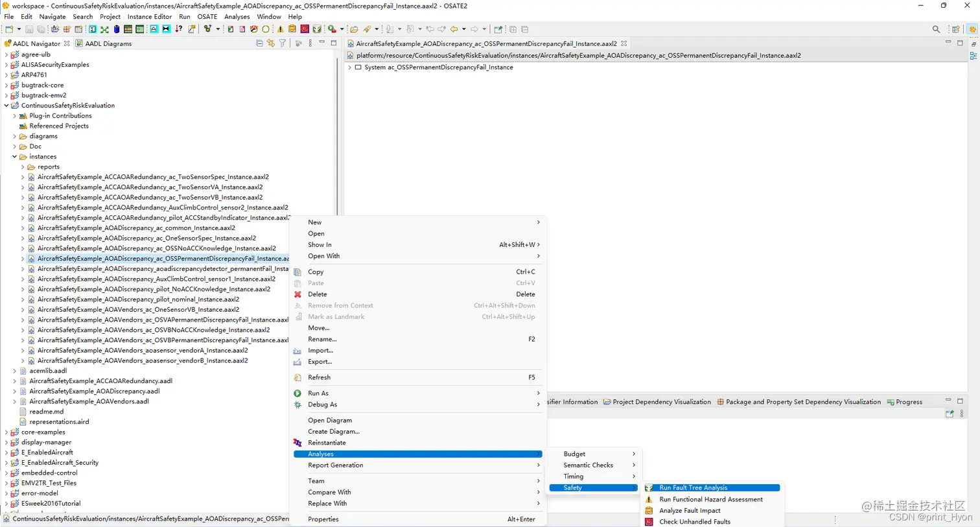Screen dimensions: 980x527
Task: Expand the diagrams folder
Action: click(x=14, y=136)
